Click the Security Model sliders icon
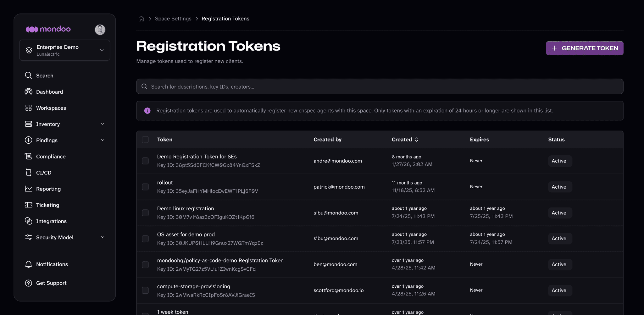The height and width of the screenshot is (315, 644). [28, 237]
